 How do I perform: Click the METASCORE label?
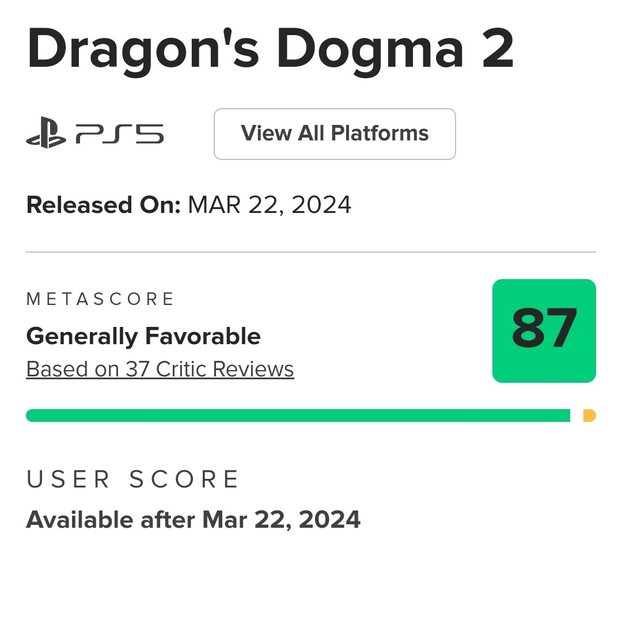pos(100,299)
